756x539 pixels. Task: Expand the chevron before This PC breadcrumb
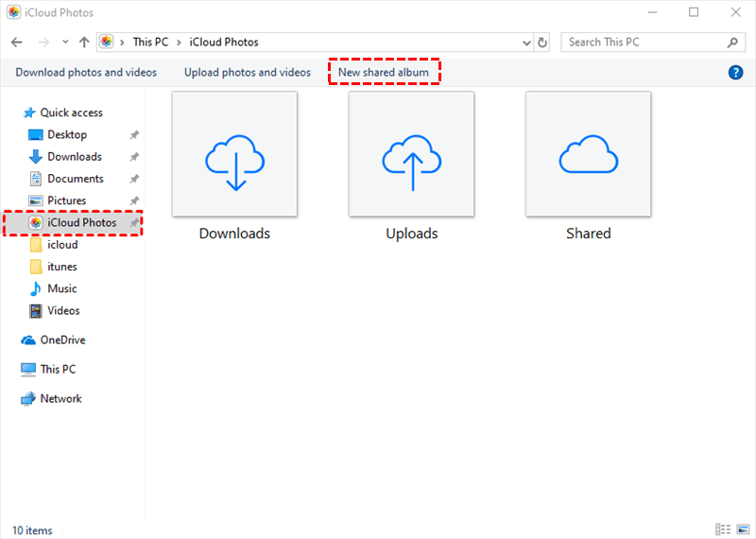pyautogui.click(x=123, y=43)
